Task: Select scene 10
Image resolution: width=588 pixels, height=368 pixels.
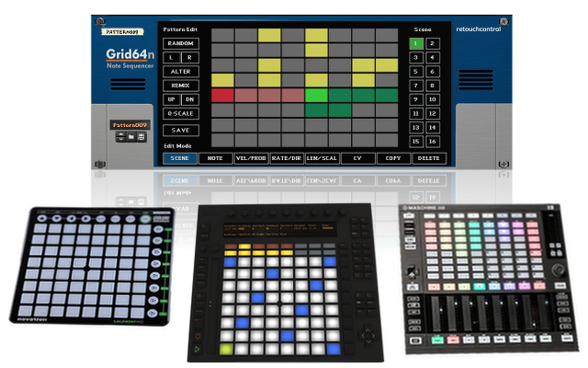Action: tap(433, 99)
